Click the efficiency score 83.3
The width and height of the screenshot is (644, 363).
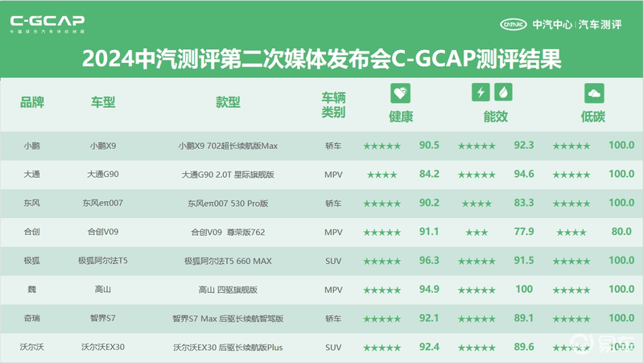524,203
